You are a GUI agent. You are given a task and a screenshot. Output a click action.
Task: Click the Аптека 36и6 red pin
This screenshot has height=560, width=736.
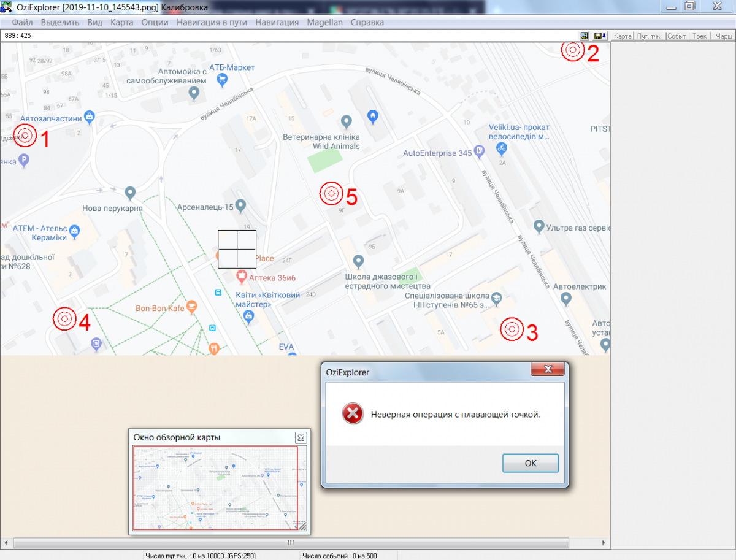click(x=242, y=277)
